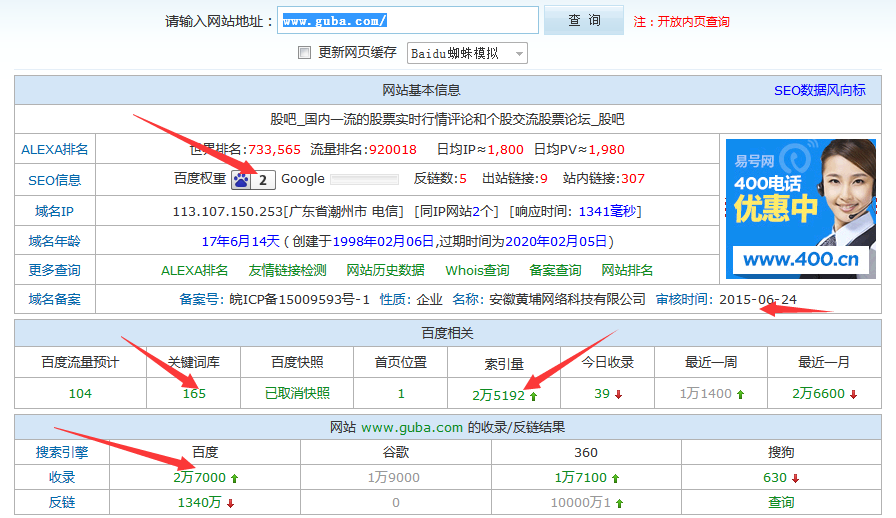This screenshot has width=896, height=518.
Task: Open www.guba.com link in results header
Action: [x=412, y=427]
